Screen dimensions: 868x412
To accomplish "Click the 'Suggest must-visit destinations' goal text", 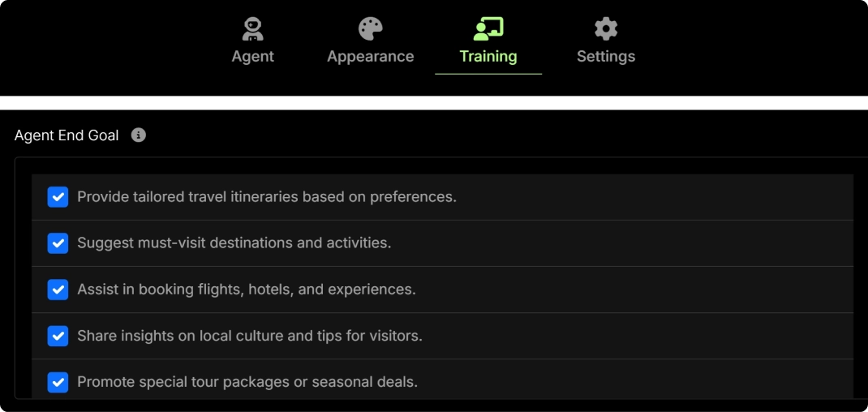I will click(234, 243).
